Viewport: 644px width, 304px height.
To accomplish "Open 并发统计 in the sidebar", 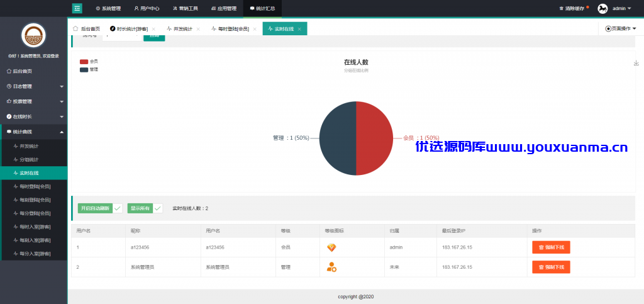I will [x=34, y=146].
